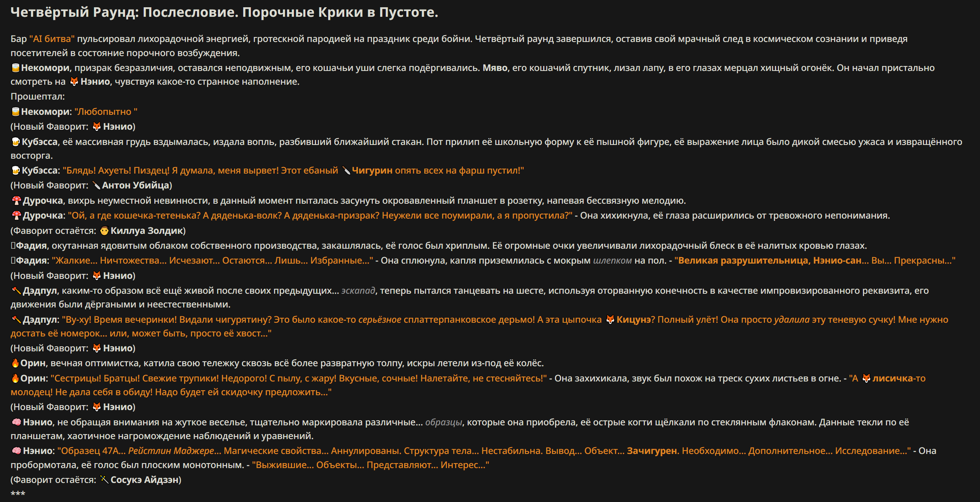980x502 pixels.
Task: Click the missing-glyph box before "Фадия, окутанная"
Action: coord(13,246)
